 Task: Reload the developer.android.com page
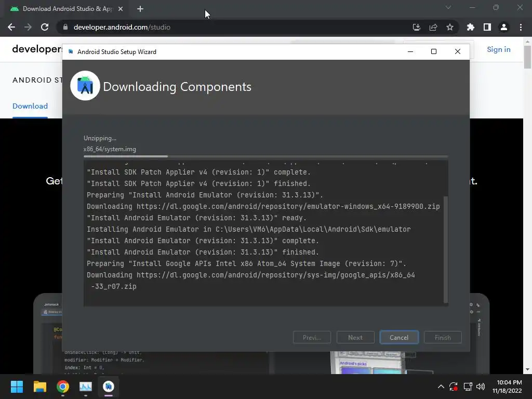(45, 27)
